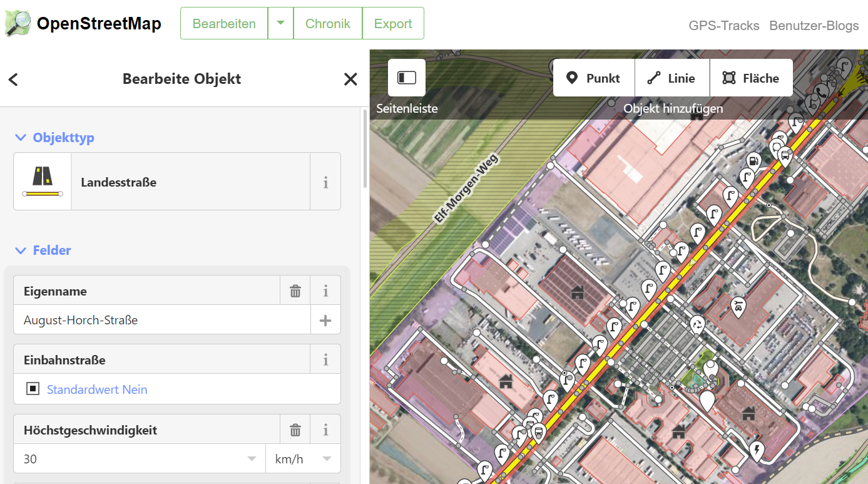Viewport: 868px width, 484px height.
Task: Show info for the Einbahnstraße field
Action: point(325,360)
